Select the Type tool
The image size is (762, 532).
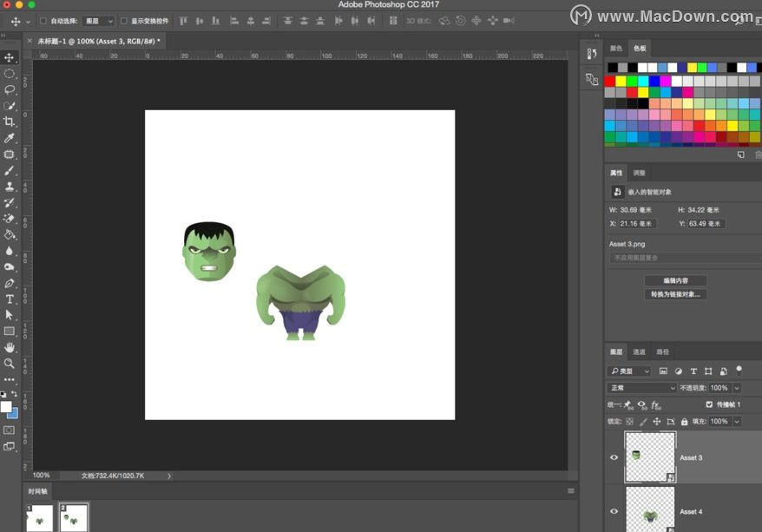(10, 299)
